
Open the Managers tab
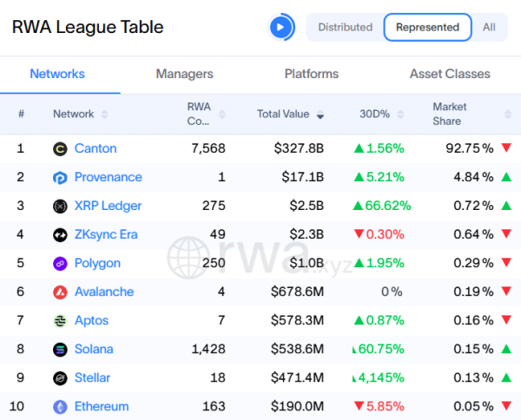click(x=184, y=74)
